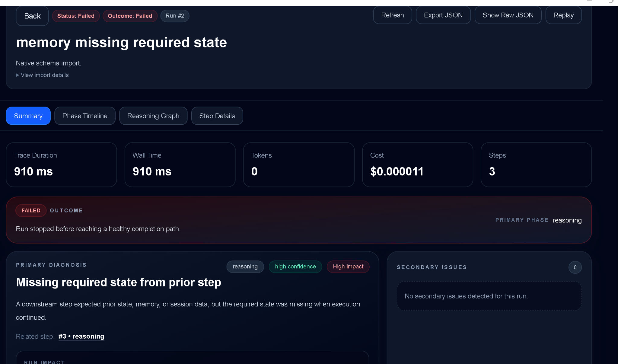Click 'Run stopped before reaching a healthy completion path.'
The height and width of the screenshot is (364, 618).
pyautogui.click(x=98, y=229)
